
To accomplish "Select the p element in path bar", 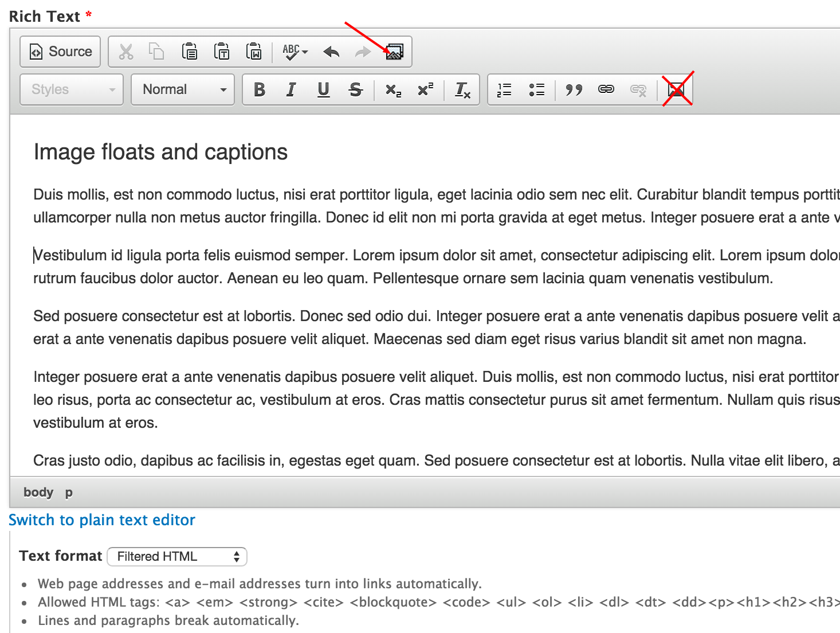I will (69, 493).
